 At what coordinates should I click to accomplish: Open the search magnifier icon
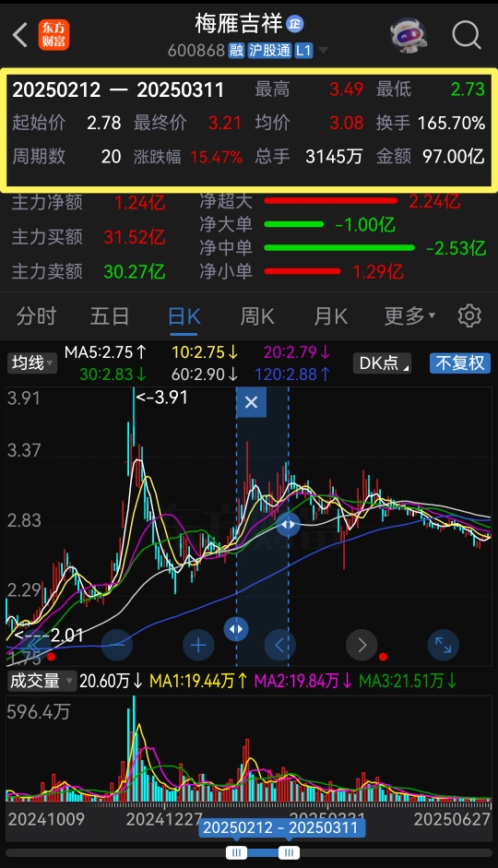pyautogui.click(x=466, y=35)
